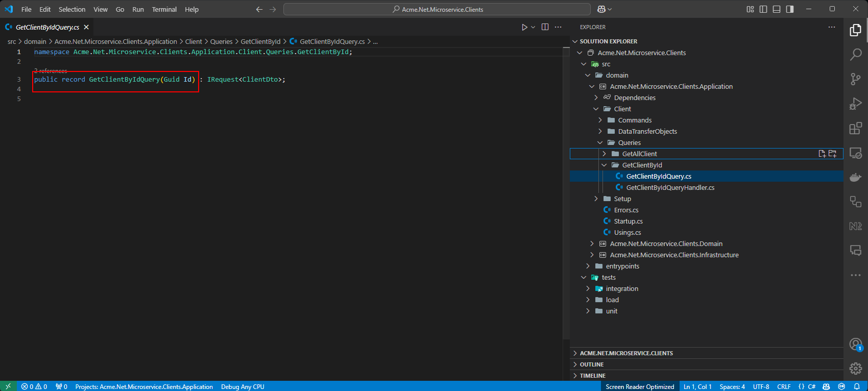Click the ports forwarded indicator showing 0

[62, 386]
